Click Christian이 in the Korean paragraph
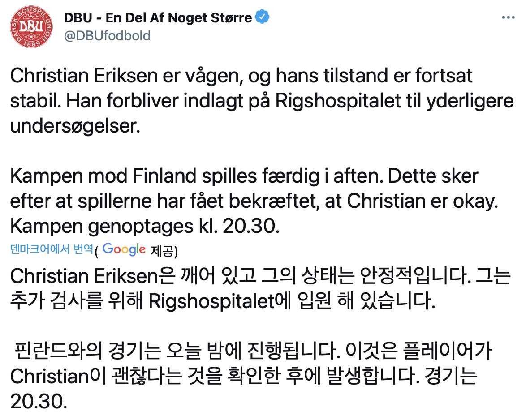 tap(58, 376)
